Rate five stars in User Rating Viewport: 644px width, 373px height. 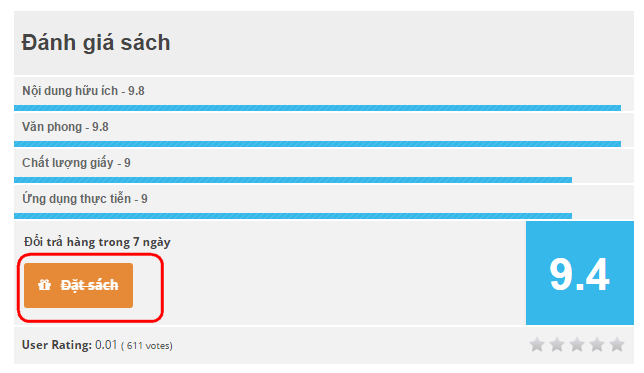617,344
